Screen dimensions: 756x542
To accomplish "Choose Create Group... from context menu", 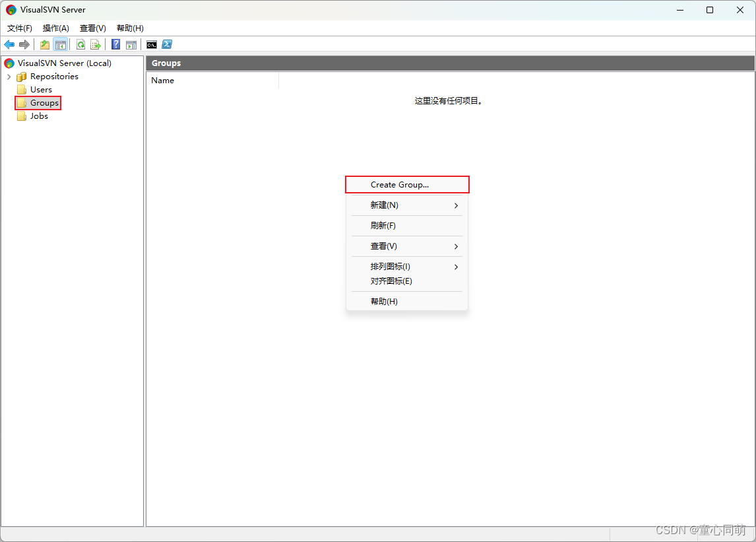I will pyautogui.click(x=408, y=184).
